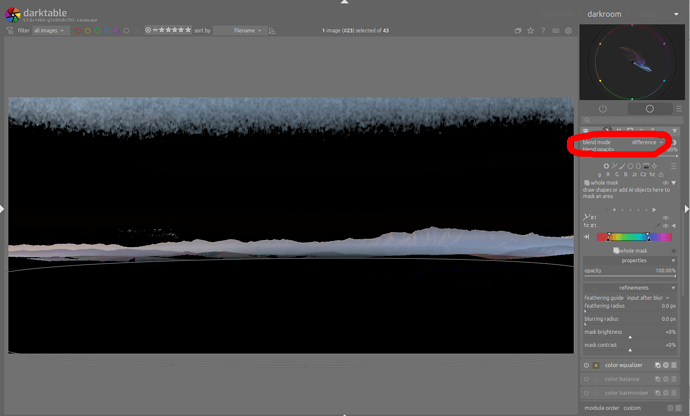Toggle the sort order icon
Viewport: 690px width, 416px height.
pyautogui.click(x=272, y=30)
